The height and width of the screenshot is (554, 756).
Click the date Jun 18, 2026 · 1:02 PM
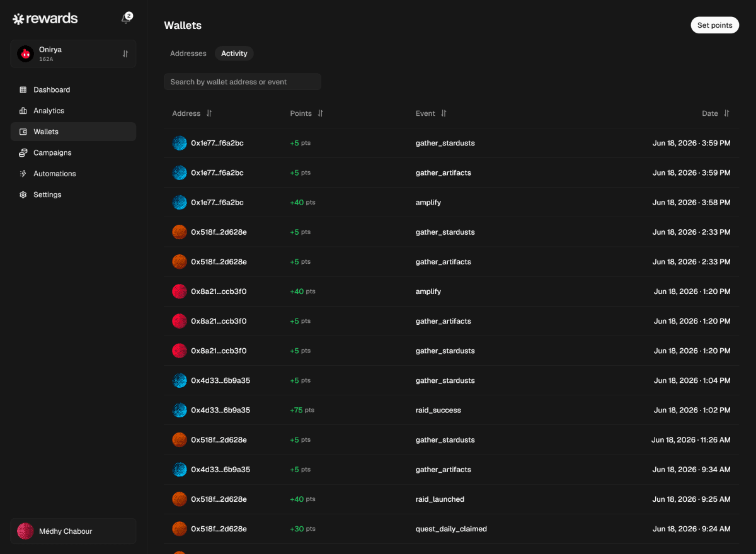(692, 410)
